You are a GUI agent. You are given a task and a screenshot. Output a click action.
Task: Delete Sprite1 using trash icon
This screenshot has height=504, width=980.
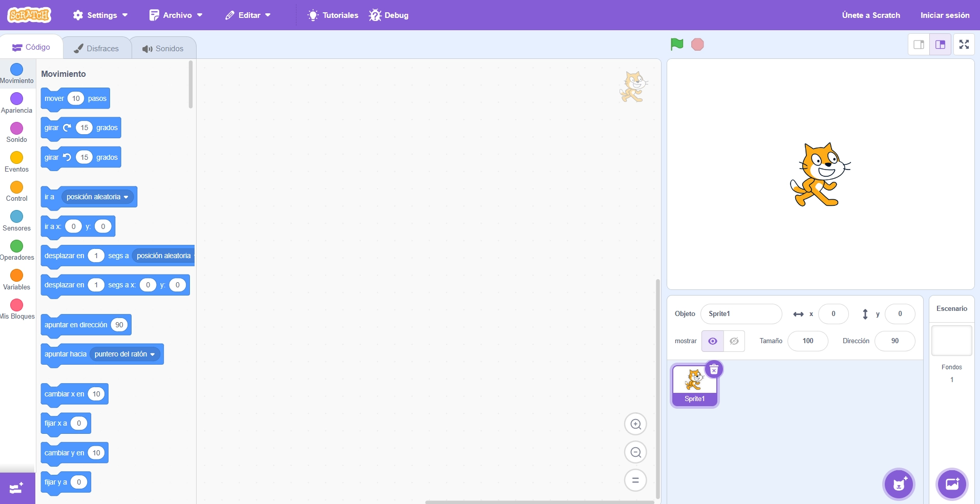[714, 369]
